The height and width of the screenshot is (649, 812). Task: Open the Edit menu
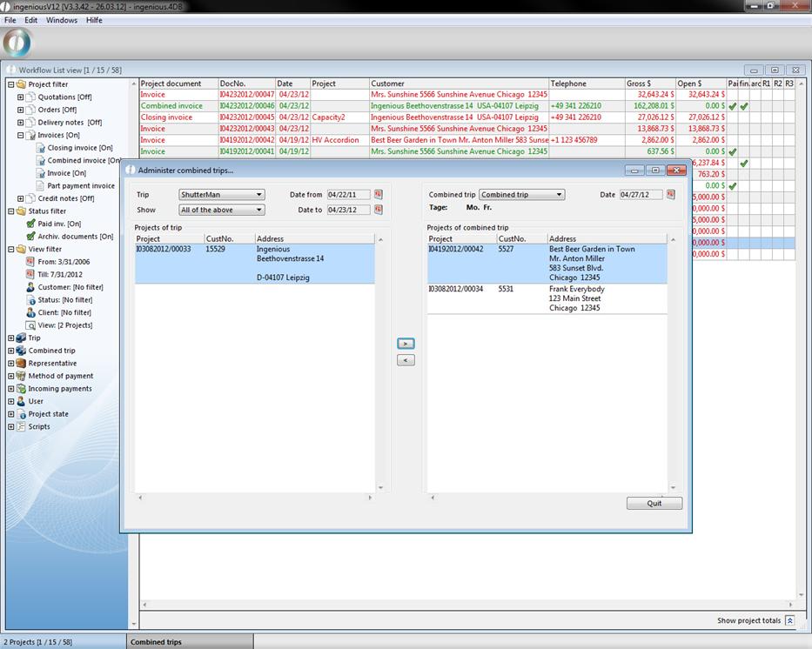point(31,20)
